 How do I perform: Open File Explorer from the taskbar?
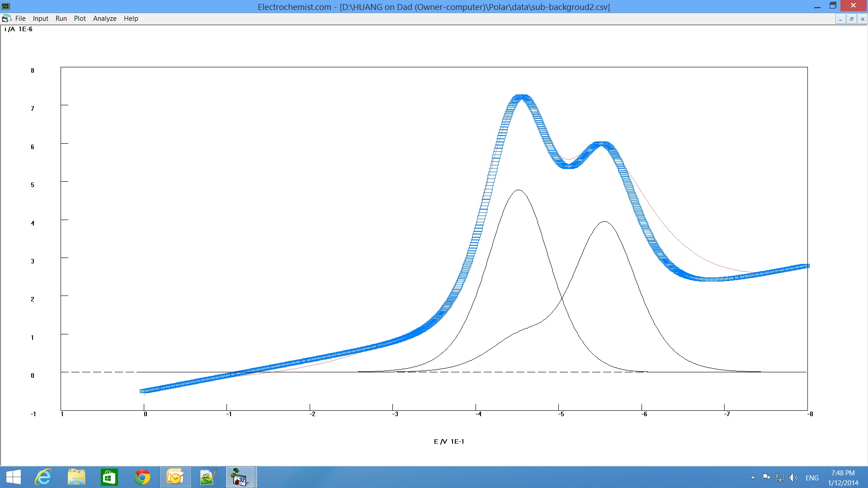coord(76,477)
